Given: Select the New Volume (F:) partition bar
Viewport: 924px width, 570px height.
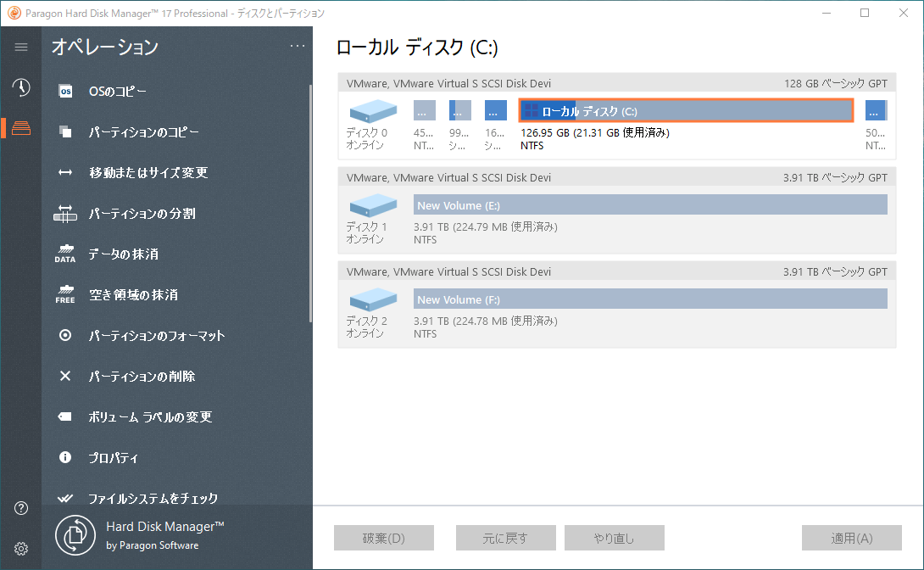Looking at the screenshot, I should pos(650,299).
